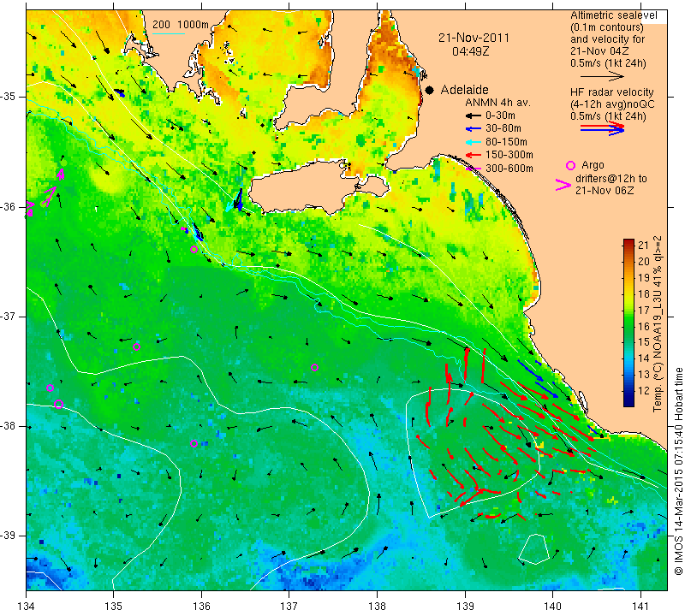Click the Argo float circle near 137.3E -37.5
Image resolution: width=685 pixels, height=616 pixels.
[314, 368]
